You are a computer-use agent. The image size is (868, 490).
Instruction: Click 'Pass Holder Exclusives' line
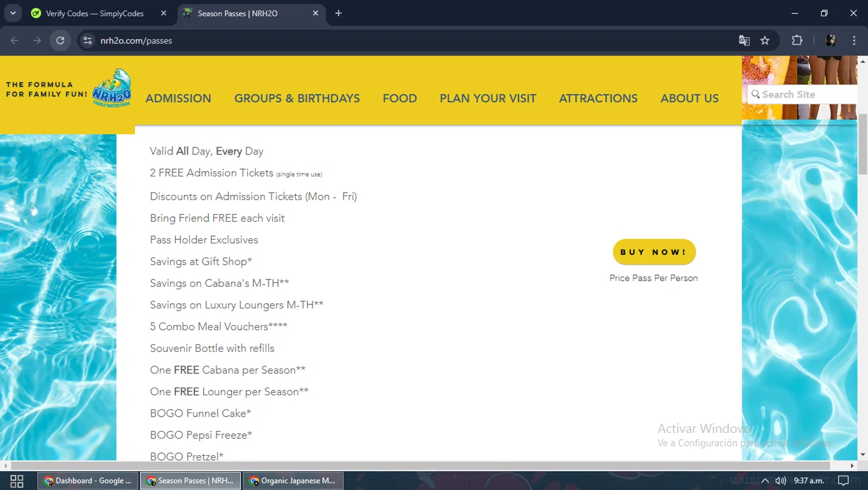click(204, 240)
